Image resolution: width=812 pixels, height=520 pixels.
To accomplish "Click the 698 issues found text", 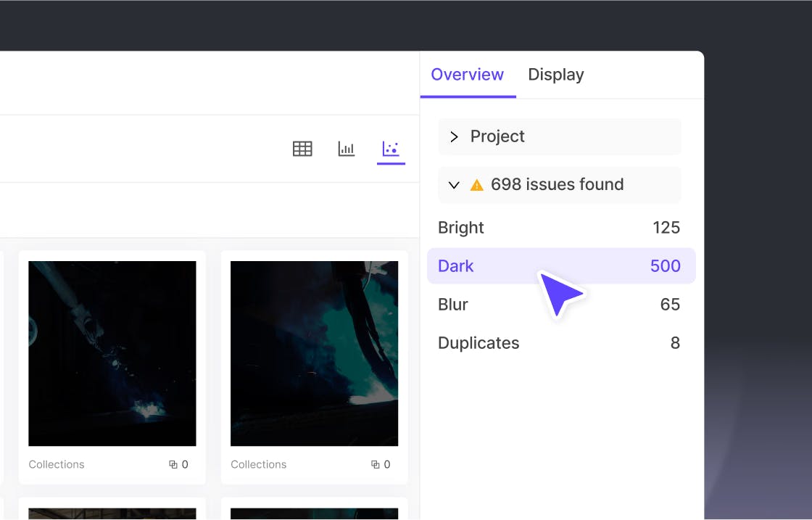I will pos(558,184).
